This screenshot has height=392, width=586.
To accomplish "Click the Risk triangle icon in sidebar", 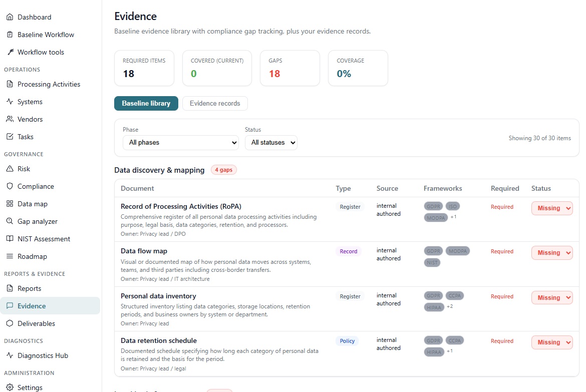I will pos(10,169).
